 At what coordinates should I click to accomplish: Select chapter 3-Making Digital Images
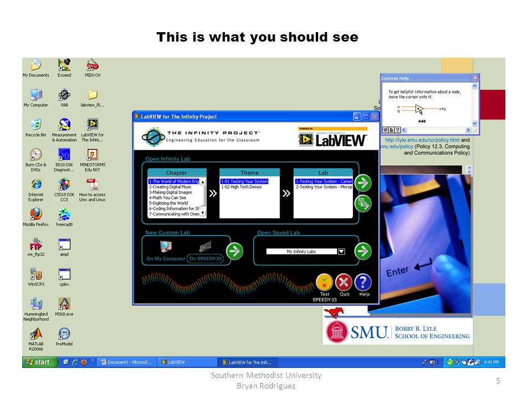[x=171, y=192]
